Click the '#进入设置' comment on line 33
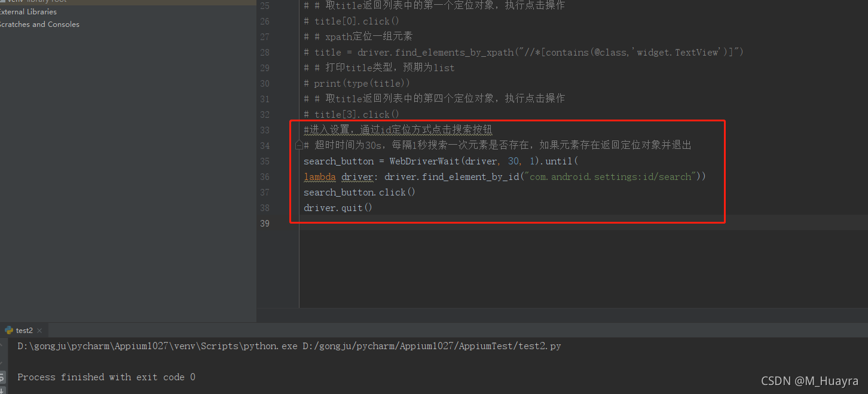This screenshot has height=394, width=868. (x=398, y=130)
